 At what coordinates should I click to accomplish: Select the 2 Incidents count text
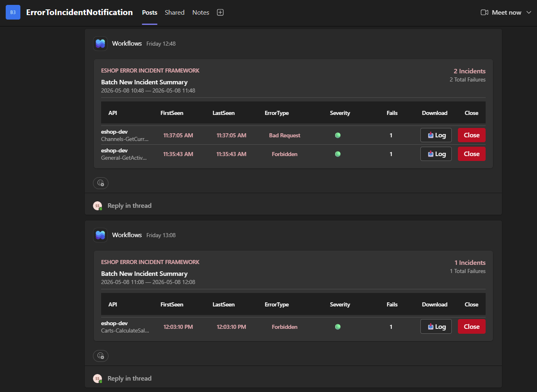click(470, 71)
